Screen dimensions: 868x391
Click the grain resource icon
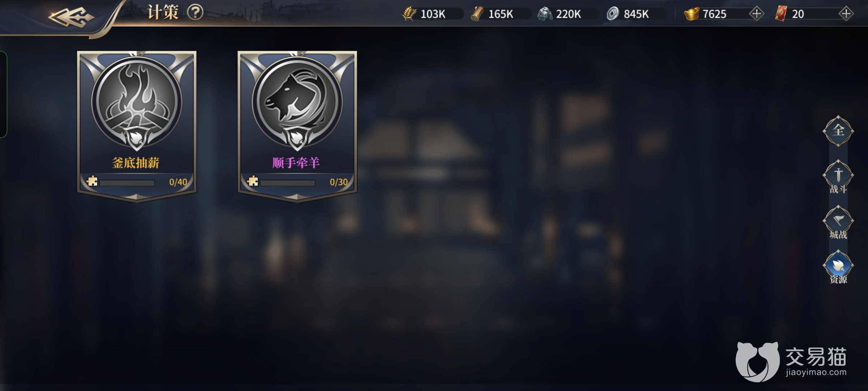pyautogui.click(x=409, y=14)
